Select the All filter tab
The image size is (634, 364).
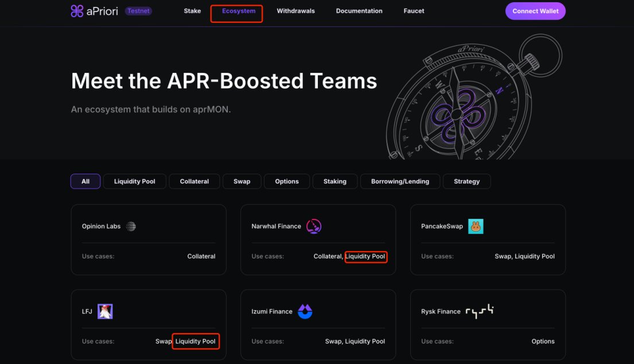click(85, 181)
